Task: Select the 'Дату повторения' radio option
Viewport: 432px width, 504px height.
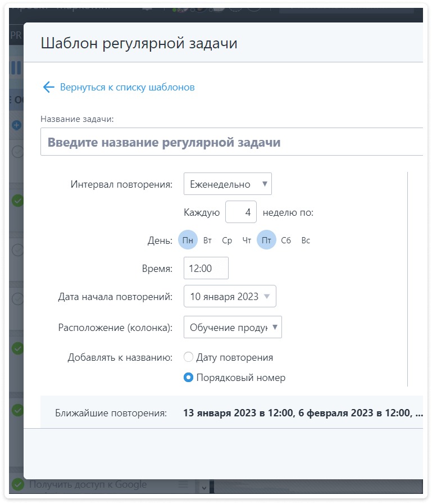Action: click(x=189, y=357)
